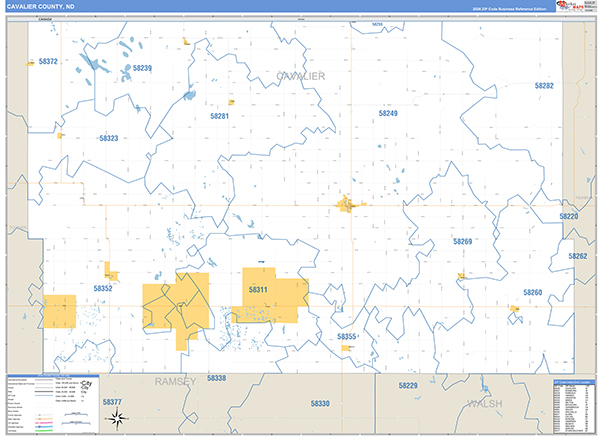Click the WALSH county name label

(485, 403)
